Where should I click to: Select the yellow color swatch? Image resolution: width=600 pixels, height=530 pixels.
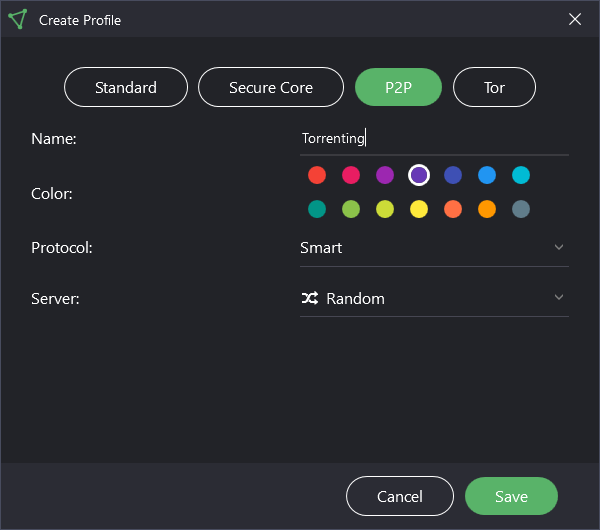(419, 209)
